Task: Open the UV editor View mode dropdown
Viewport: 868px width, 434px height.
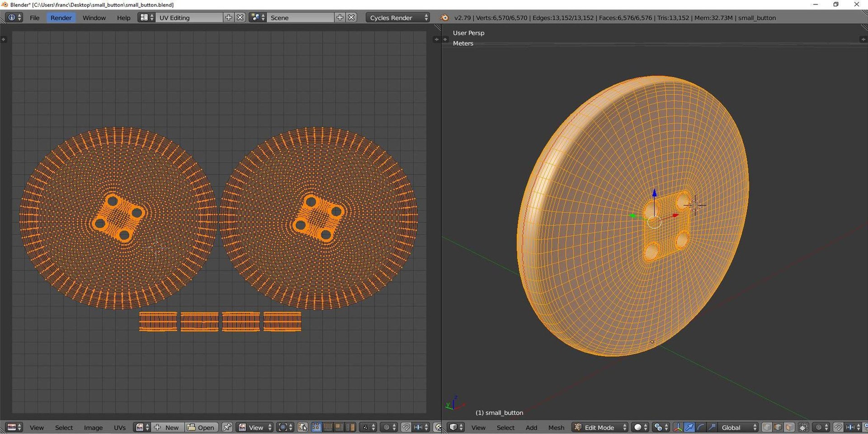Action: pyautogui.click(x=255, y=427)
